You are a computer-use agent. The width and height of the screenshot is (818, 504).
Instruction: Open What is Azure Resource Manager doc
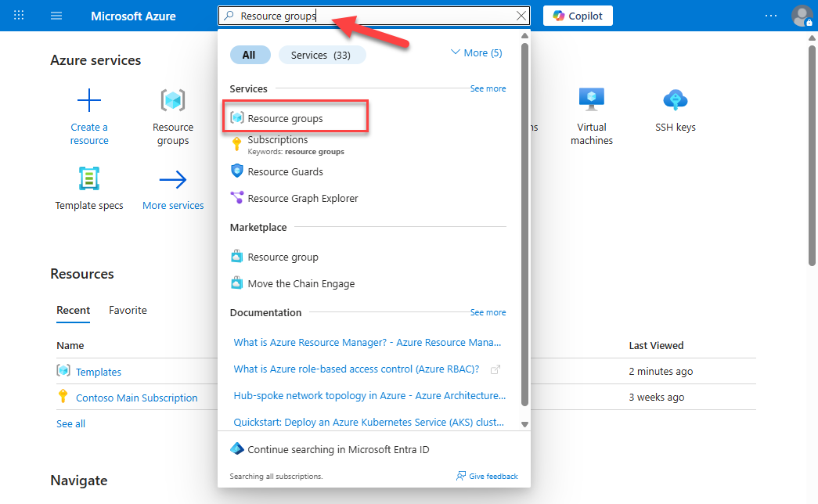coord(367,342)
